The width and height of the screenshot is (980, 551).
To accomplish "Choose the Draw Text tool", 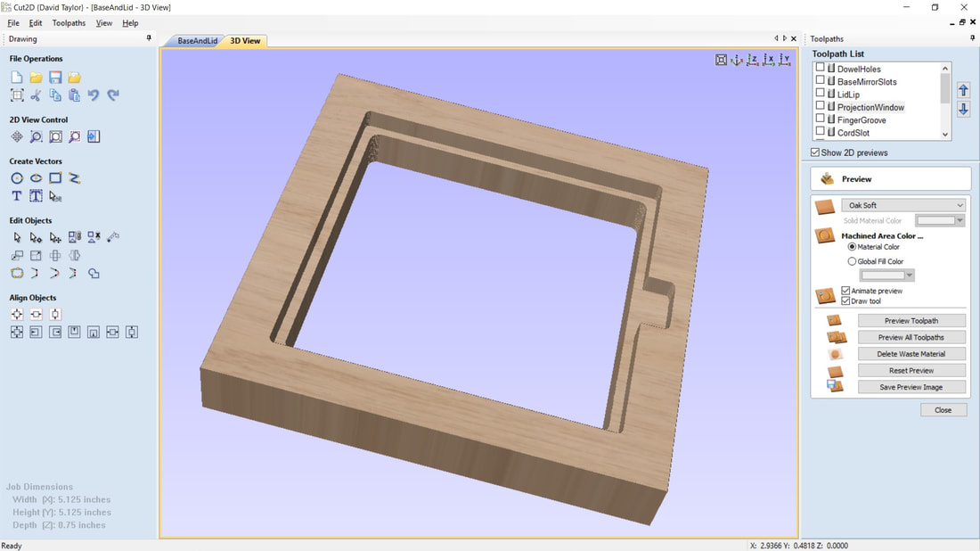I will tap(17, 196).
